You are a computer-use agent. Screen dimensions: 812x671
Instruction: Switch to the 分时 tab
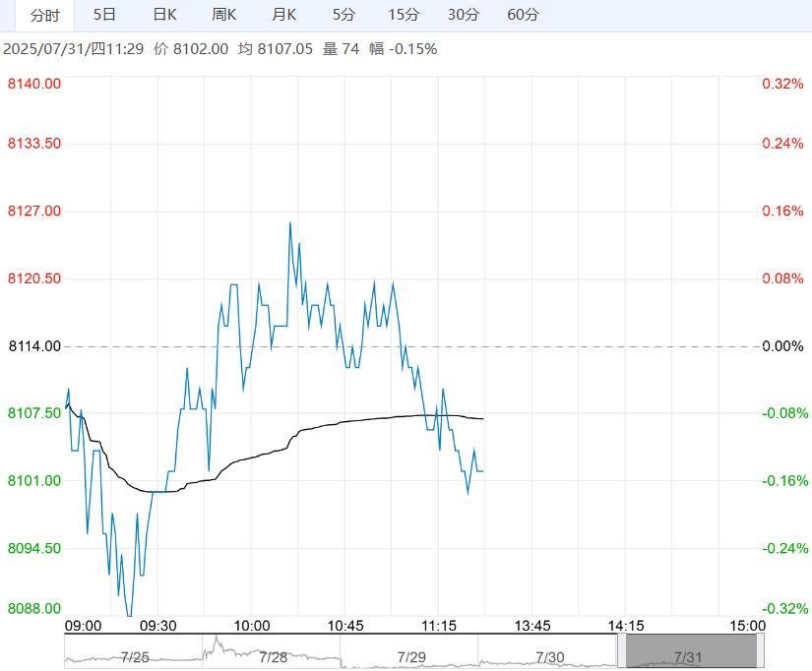pyautogui.click(x=44, y=15)
